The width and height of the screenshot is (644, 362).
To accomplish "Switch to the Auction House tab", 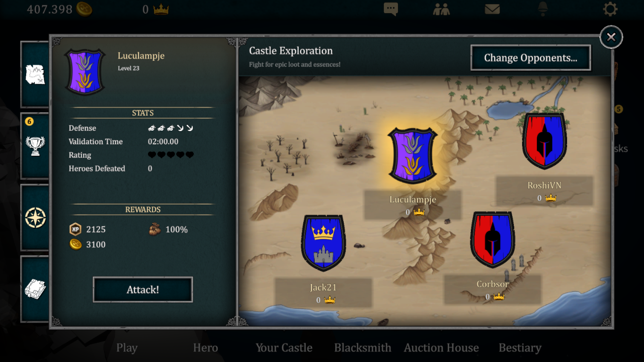I will tap(441, 348).
